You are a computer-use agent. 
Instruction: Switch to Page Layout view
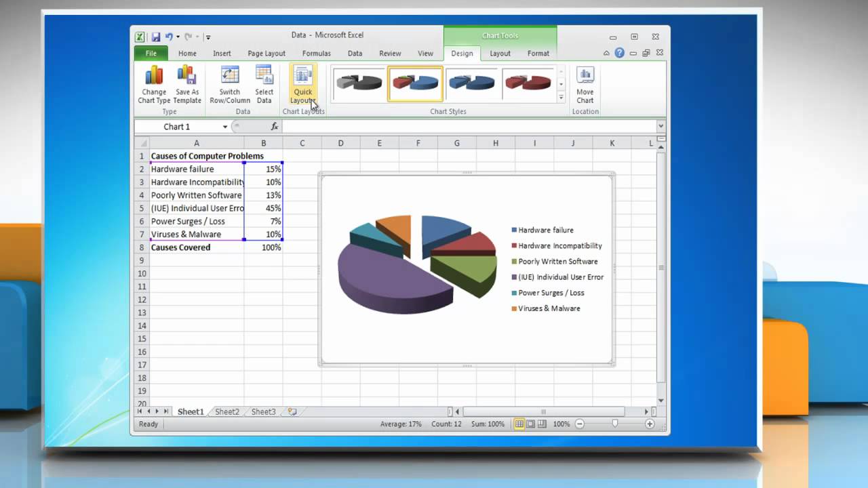click(531, 424)
